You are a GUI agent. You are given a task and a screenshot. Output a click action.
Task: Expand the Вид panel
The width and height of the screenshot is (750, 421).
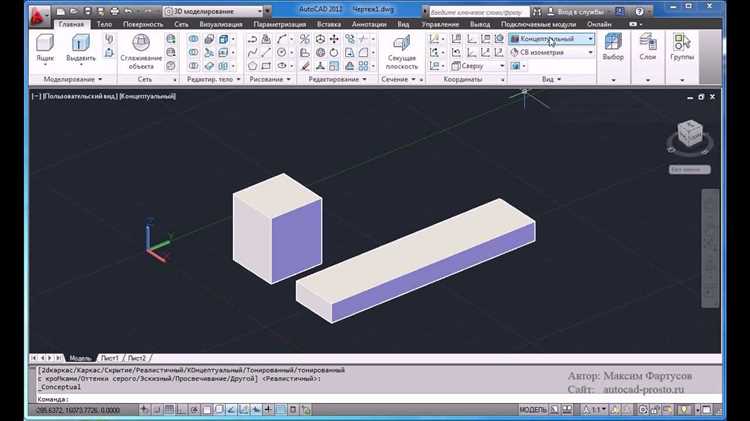[x=551, y=79]
